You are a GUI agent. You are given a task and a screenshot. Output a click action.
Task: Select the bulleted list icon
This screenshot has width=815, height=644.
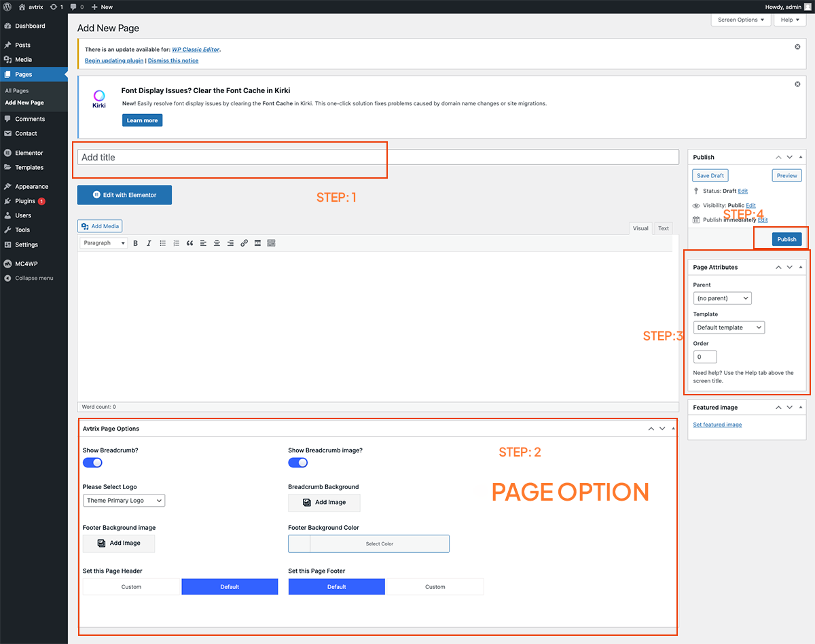click(x=162, y=243)
